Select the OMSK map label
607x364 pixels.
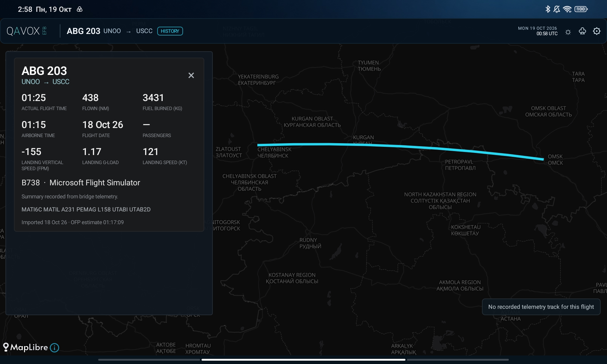pos(555,160)
